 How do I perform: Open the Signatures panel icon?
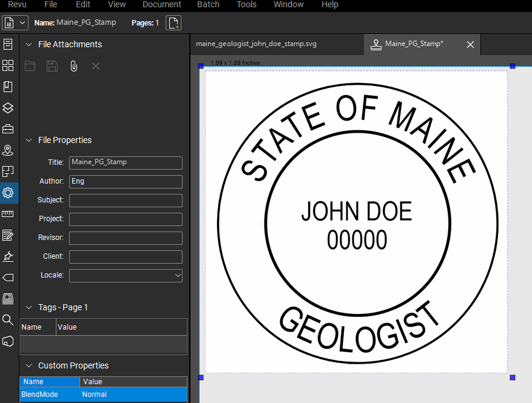(x=8, y=256)
